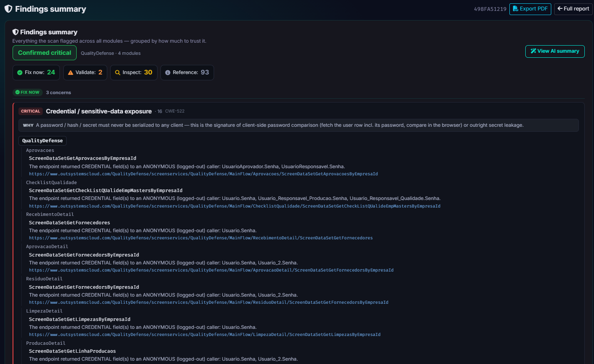Click the orange warning triangle in Validate
The height and width of the screenshot is (364, 594).
tap(70, 72)
